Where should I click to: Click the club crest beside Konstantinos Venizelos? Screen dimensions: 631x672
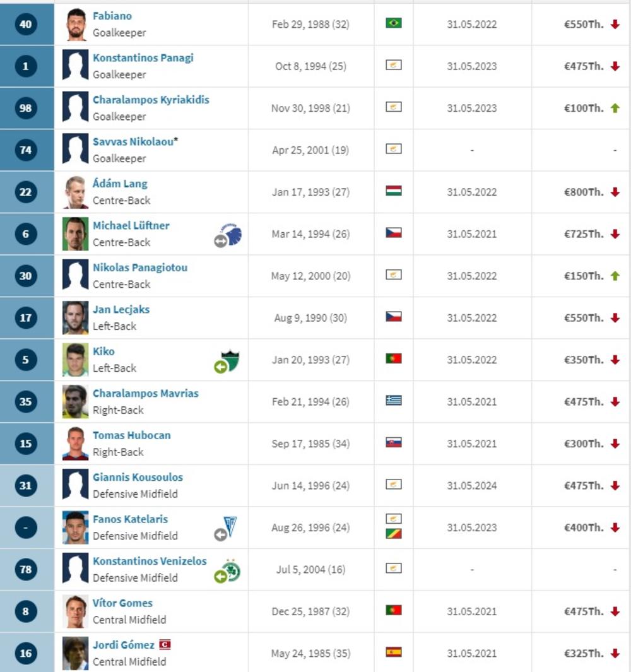click(x=230, y=570)
